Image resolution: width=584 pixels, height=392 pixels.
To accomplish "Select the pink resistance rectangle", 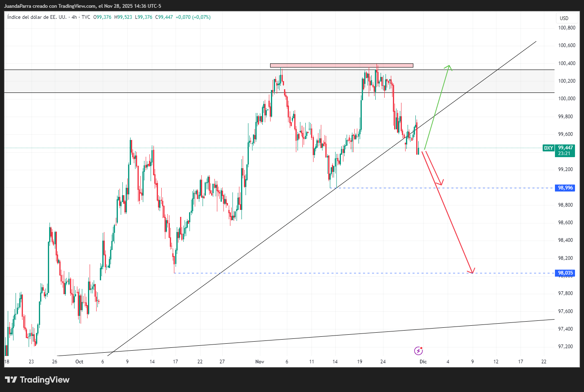I will coord(341,65).
